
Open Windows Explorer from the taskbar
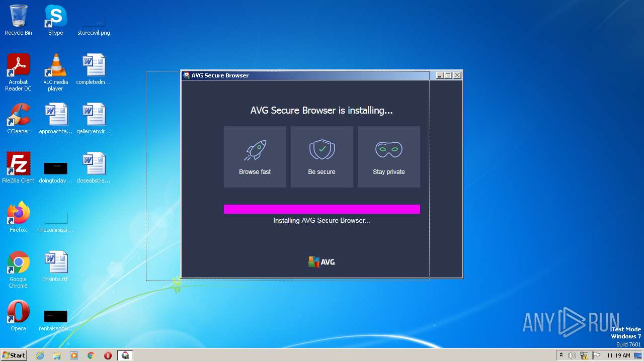point(57,355)
